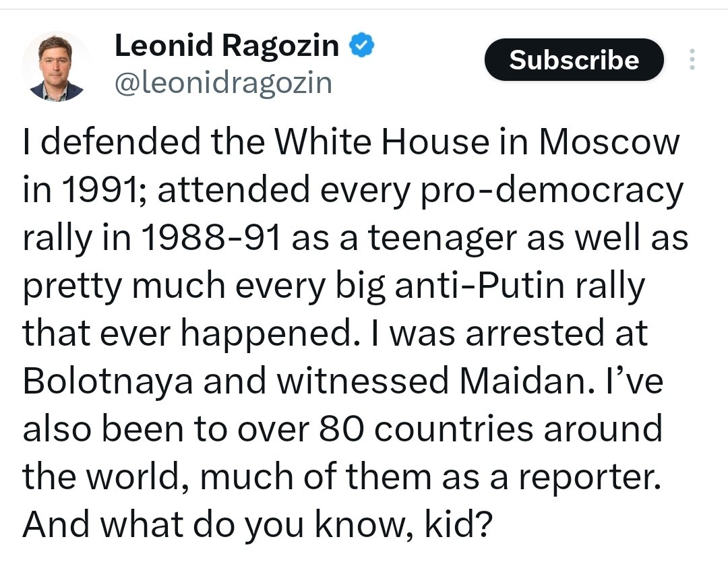Open Leonid Ragozin's profile photo
Screen dimensions: 728x562
click(x=57, y=66)
